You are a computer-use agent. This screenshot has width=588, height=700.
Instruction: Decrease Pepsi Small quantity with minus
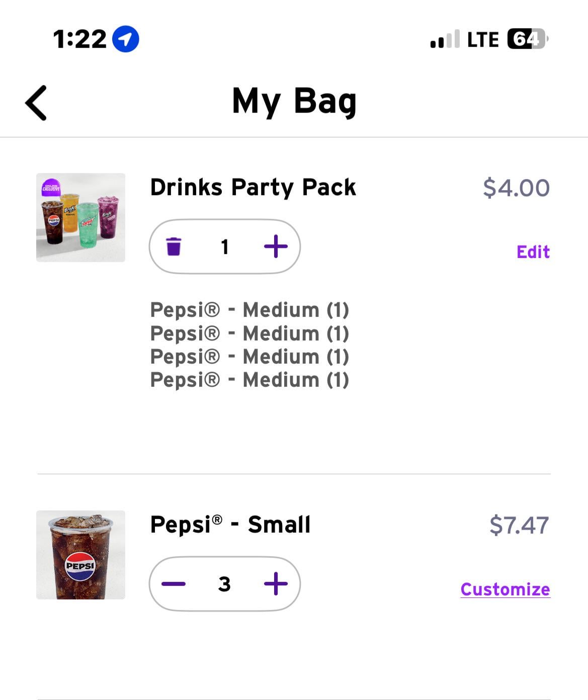pos(174,584)
